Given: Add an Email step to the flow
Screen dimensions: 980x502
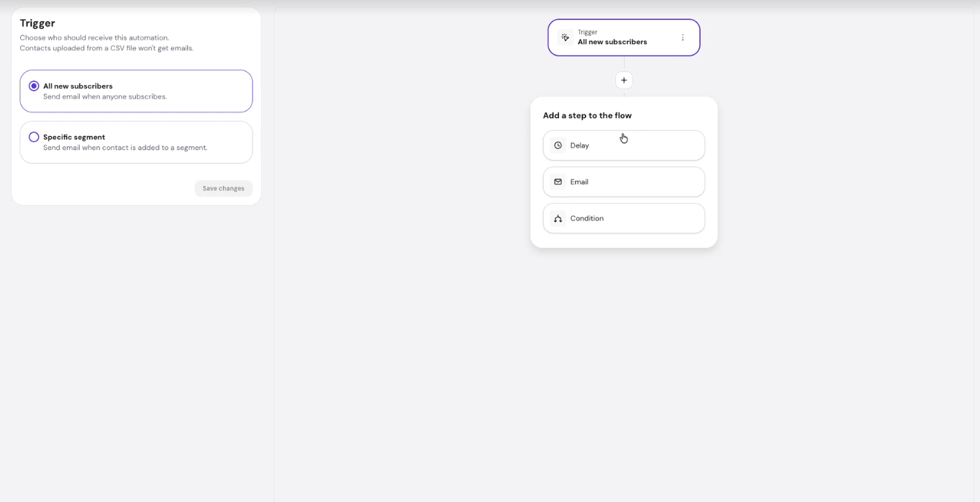Looking at the screenshot, I should click(624, 182).
